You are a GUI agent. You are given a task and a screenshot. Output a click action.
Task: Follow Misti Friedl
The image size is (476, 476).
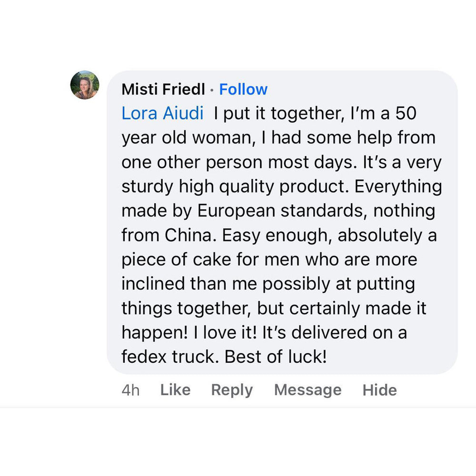[x=243, y=89]
